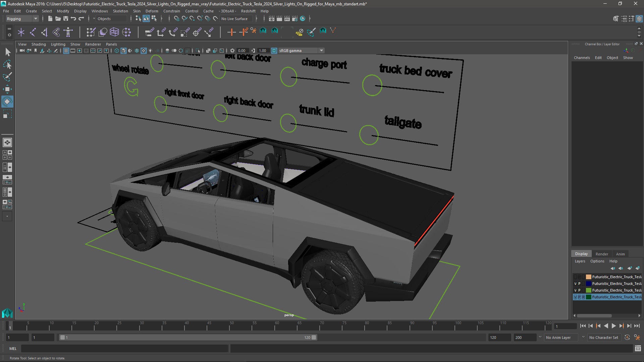The width and height of the screenshot is (644, 362).
Task: Select the Create IK Handle tool
Action: (x=44, y=32)
